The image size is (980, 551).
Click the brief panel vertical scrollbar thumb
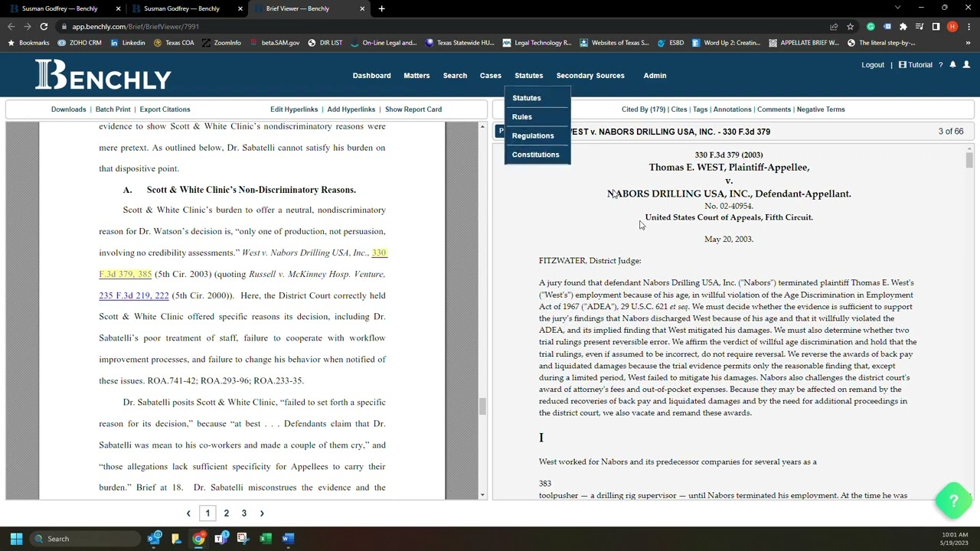(x=482, y=406)
